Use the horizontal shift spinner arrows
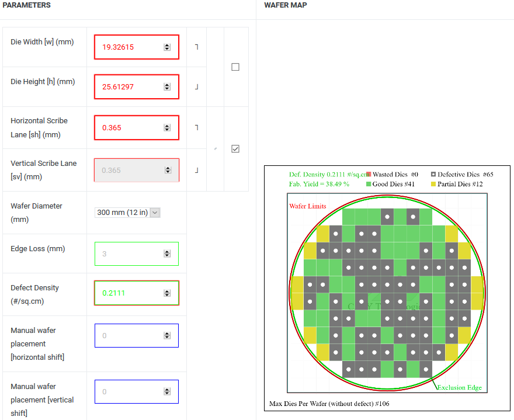 [167, 336]
